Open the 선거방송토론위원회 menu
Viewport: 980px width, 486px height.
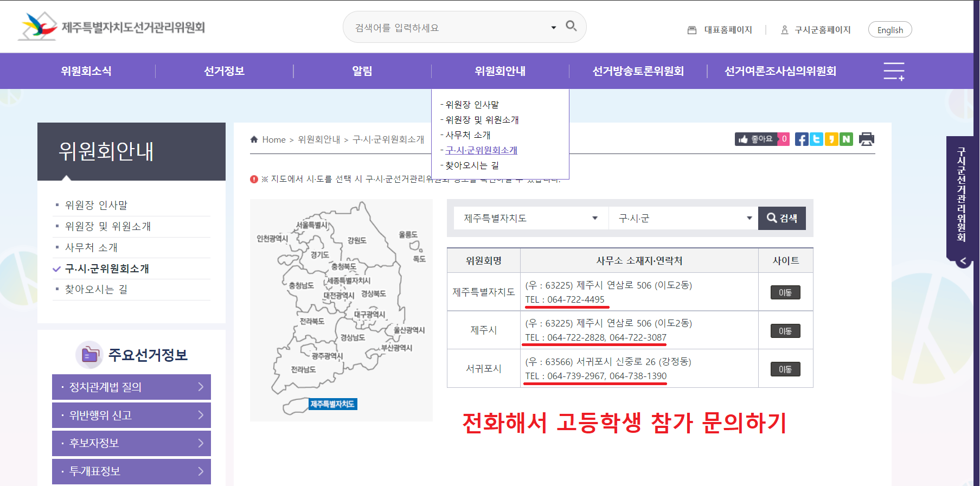point(638,71)
